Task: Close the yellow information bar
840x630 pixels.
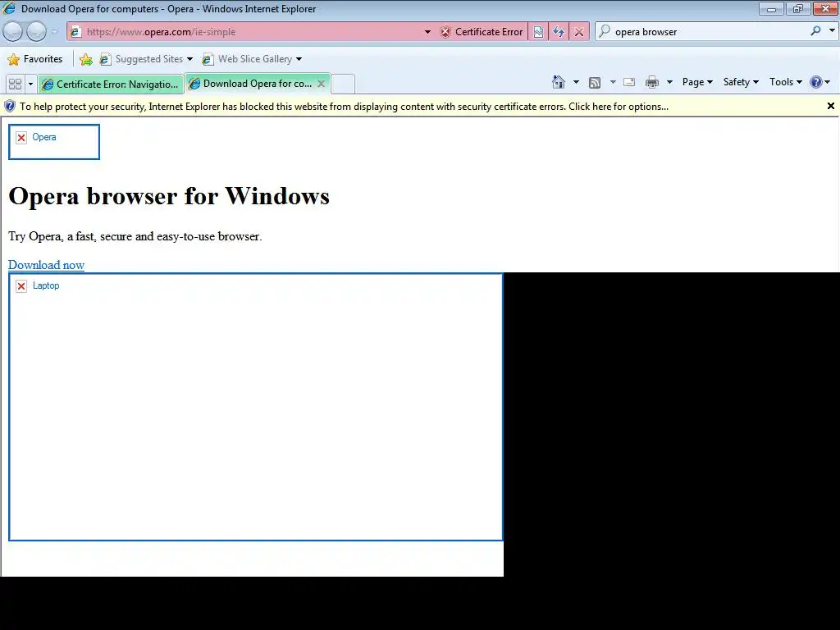Action: tap(830, 106)
